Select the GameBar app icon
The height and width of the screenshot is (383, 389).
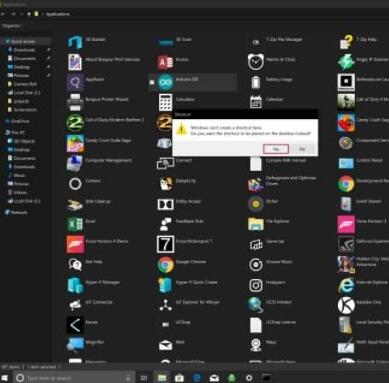coord(256,244)
